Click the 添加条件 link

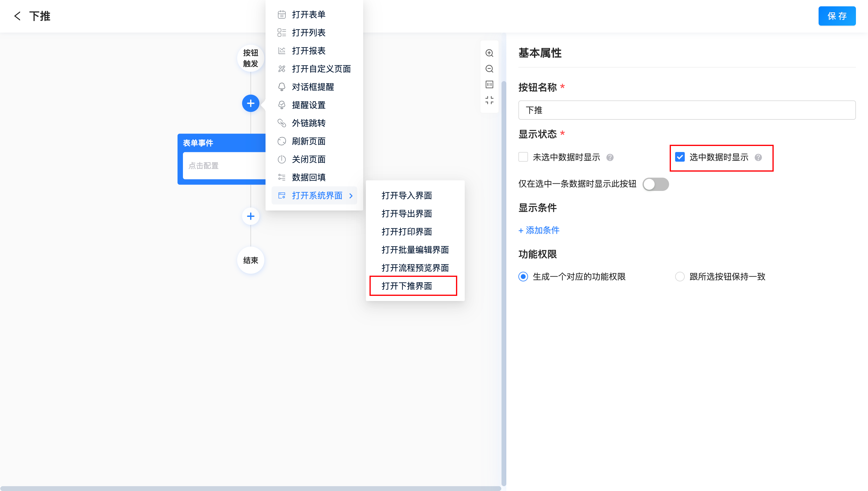coord(539,230)
